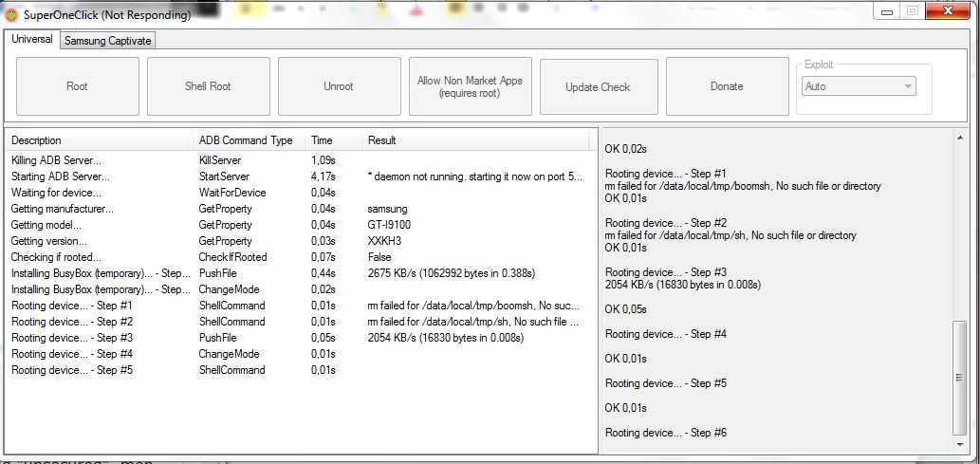This screenshot has height=464, width=980.
Task: Close the SuperOneClick window
Action: (x=948, y=11)
